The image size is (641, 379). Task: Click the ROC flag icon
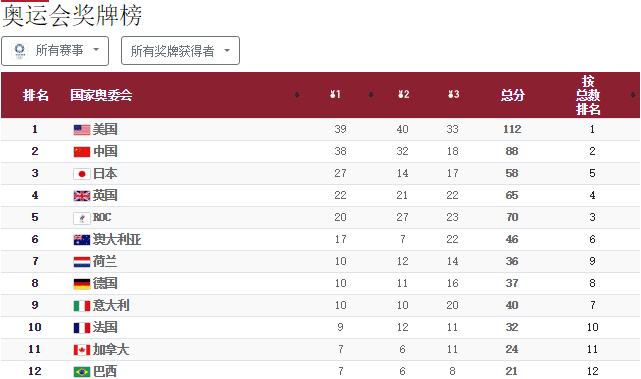tap(82, 218)
